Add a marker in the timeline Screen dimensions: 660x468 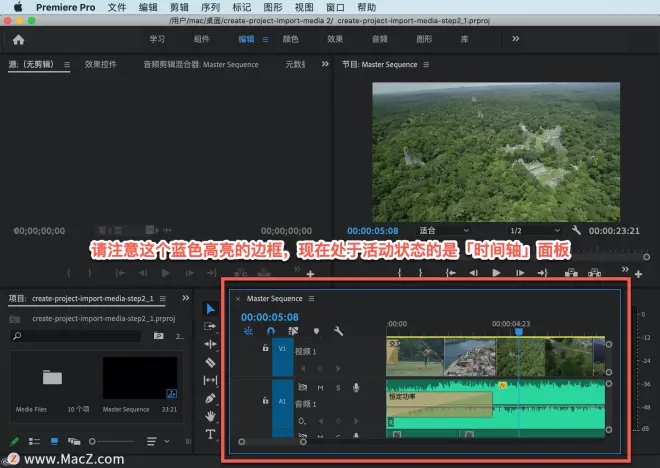[x=316, y=331]
